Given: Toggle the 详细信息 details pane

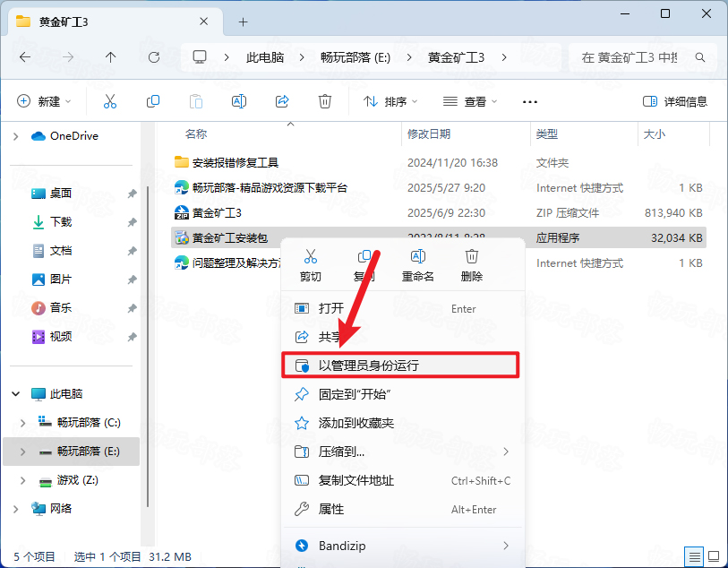Looking at the screenshot, I should tap(674, 101).
